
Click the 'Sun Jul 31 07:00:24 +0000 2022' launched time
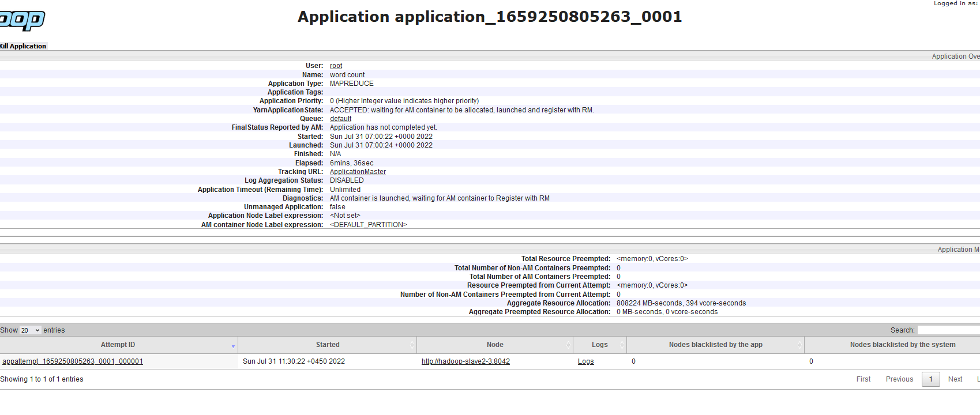pyautogui.click(x=381, y=145)
